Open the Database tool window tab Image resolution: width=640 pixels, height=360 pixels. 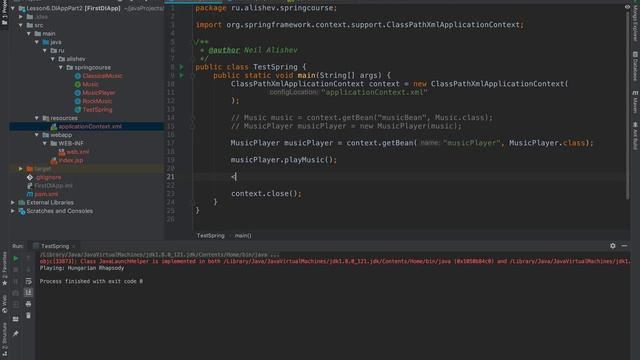pos(635,66)
